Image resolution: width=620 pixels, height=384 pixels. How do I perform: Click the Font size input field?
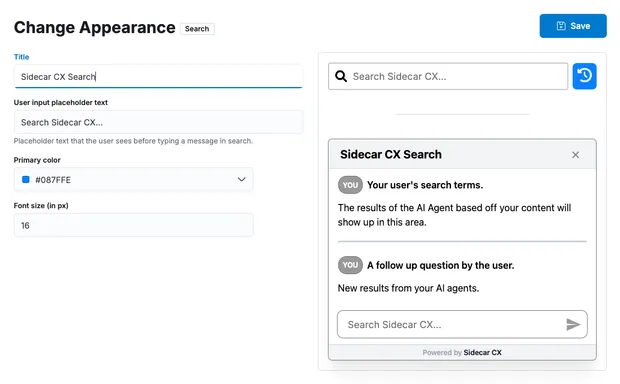134,225
